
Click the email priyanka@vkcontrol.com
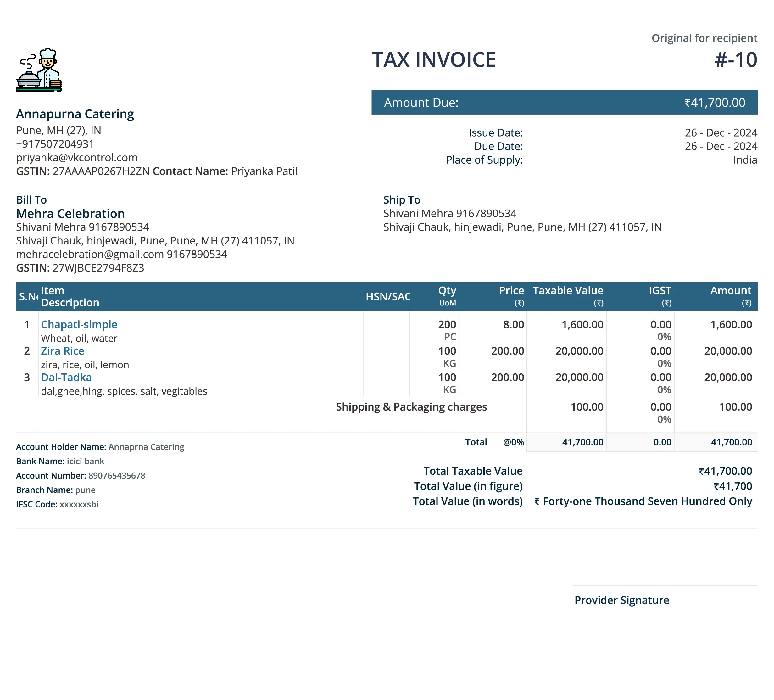click(x=77, y=157)
